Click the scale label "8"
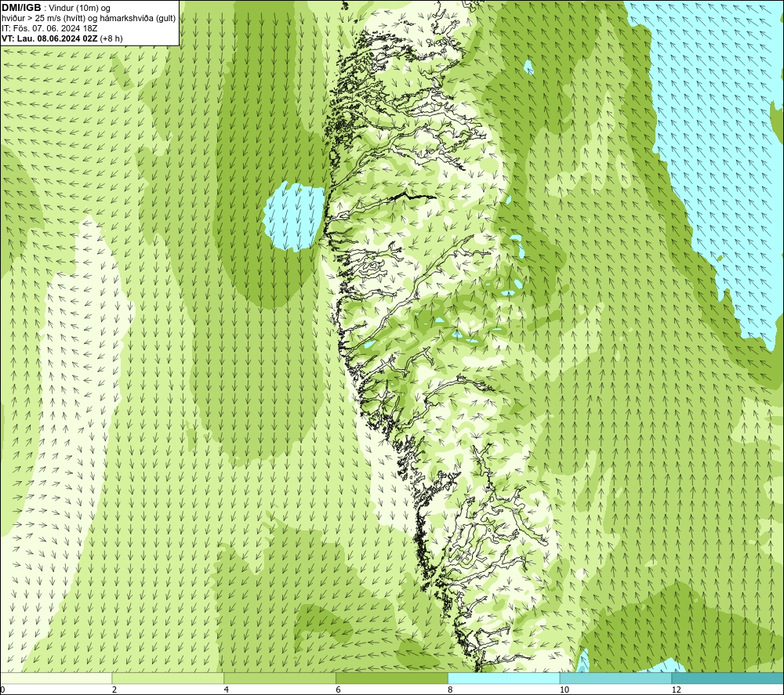This screenshot has height=695, width=784. click(451, 690)
